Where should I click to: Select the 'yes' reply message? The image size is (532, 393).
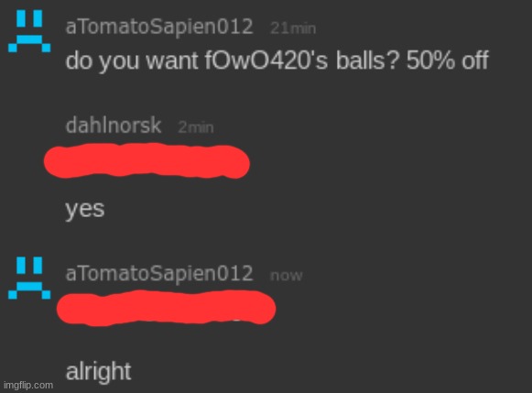click(x=85, y=210)
